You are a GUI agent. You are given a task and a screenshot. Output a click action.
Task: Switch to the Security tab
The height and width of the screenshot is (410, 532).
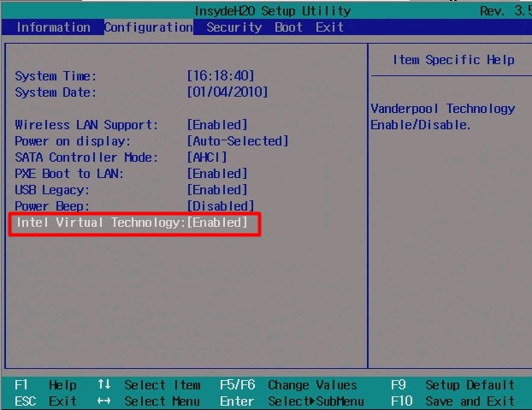234,27
